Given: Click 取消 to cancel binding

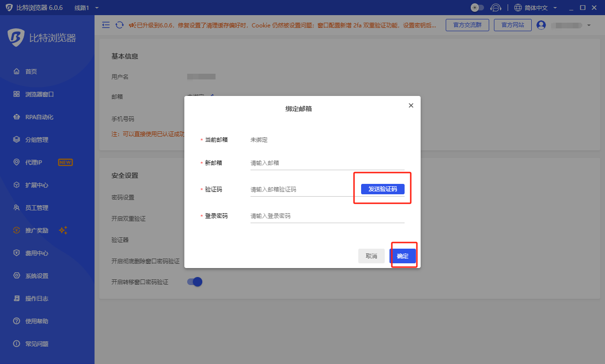Looking at the screenshot, I should click(x=372, y=256).
